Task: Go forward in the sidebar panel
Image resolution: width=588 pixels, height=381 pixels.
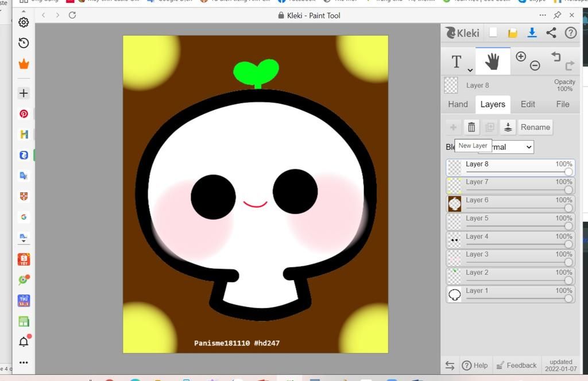Action: [x=57, y=15]
